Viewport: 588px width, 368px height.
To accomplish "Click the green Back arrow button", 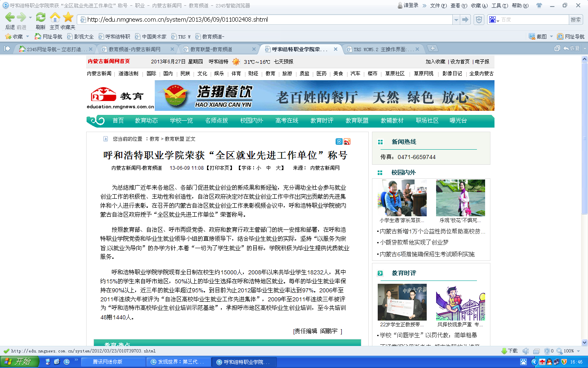I will pyautogui.click(x=10, y=18).
